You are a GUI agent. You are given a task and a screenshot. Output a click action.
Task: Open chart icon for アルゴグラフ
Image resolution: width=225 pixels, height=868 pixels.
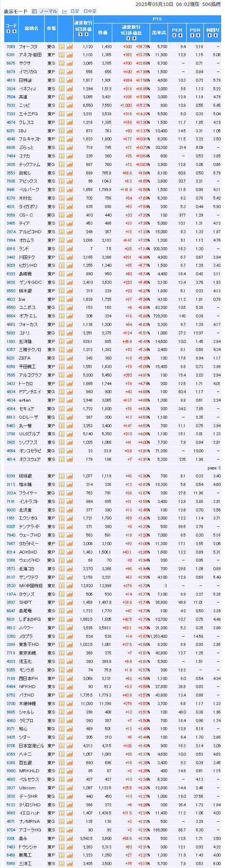(x=69, y=375)
